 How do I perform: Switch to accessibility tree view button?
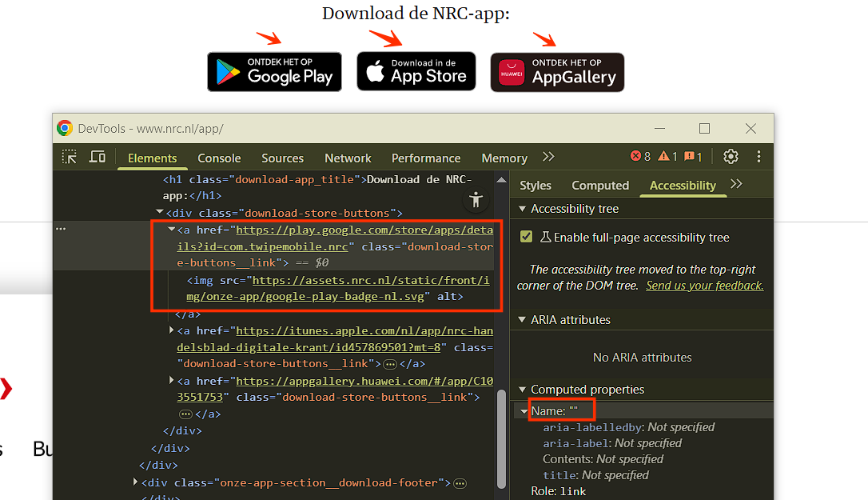tap(476, 199)
